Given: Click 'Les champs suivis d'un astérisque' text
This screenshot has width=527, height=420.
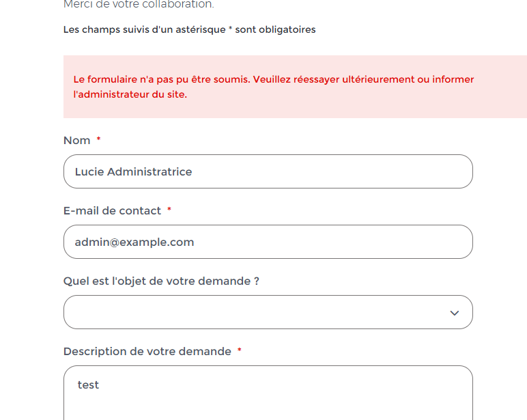Looking at the screenshot, I should [144, 30].
